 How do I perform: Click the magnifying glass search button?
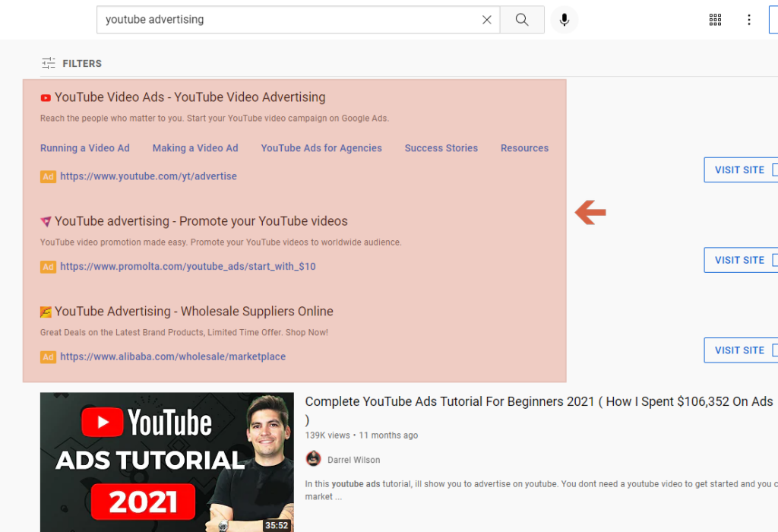click(x=522, y=20)
